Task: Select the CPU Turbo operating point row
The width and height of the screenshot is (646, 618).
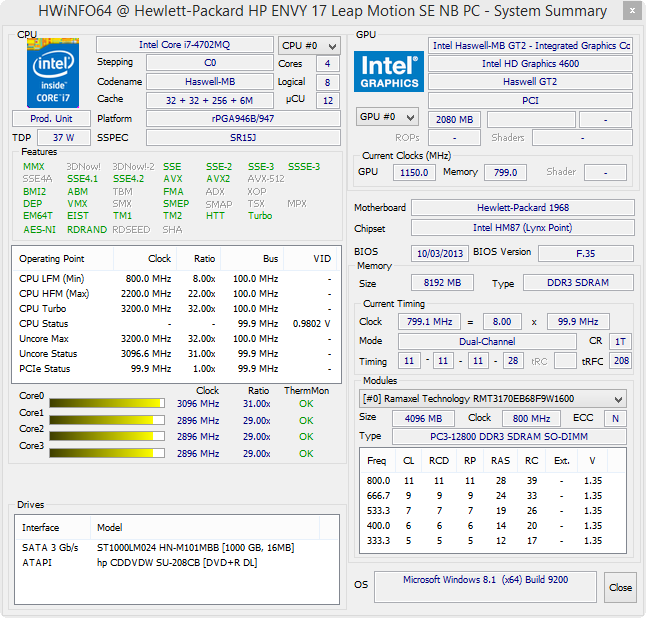Action: (175, 309)
